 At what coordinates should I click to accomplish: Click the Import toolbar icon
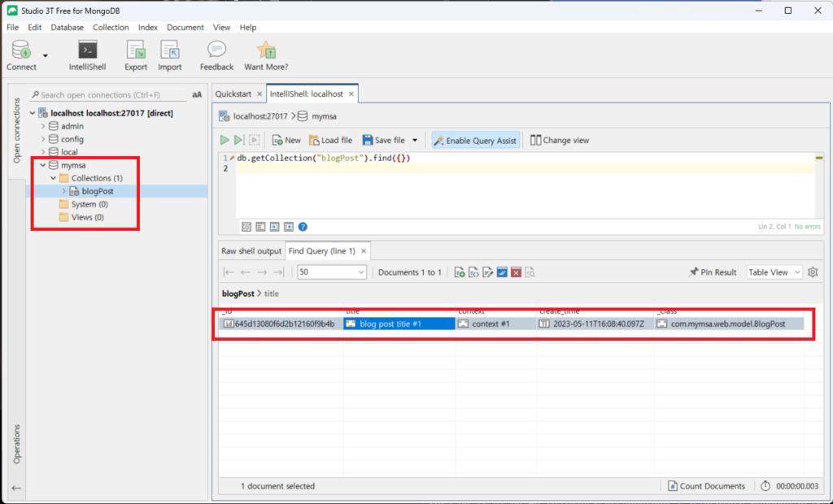(169, 50)
